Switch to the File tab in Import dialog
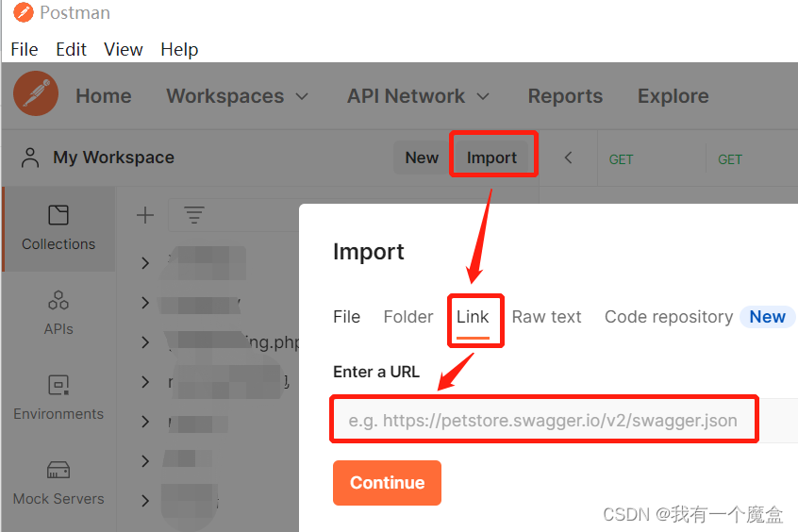The width and height of the screenshot is (798, 532). pyautogui.click(x=346, y=317)
